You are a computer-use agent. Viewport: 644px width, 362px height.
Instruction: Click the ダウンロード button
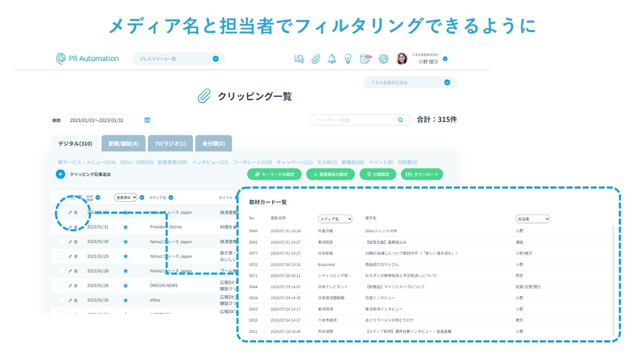[x=422, y=174]
